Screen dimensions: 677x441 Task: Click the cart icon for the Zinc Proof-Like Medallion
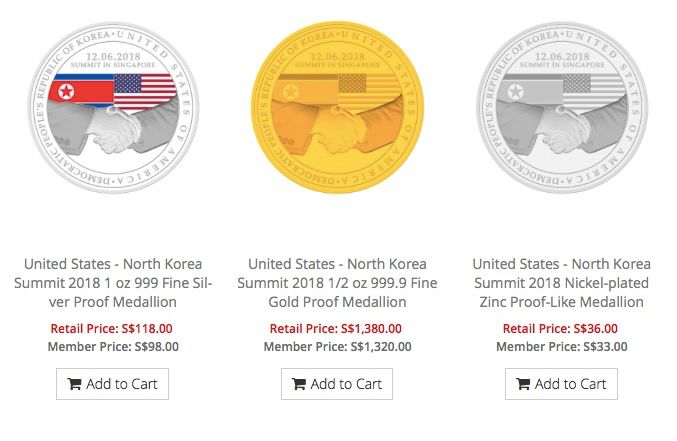tap(523, 384)
